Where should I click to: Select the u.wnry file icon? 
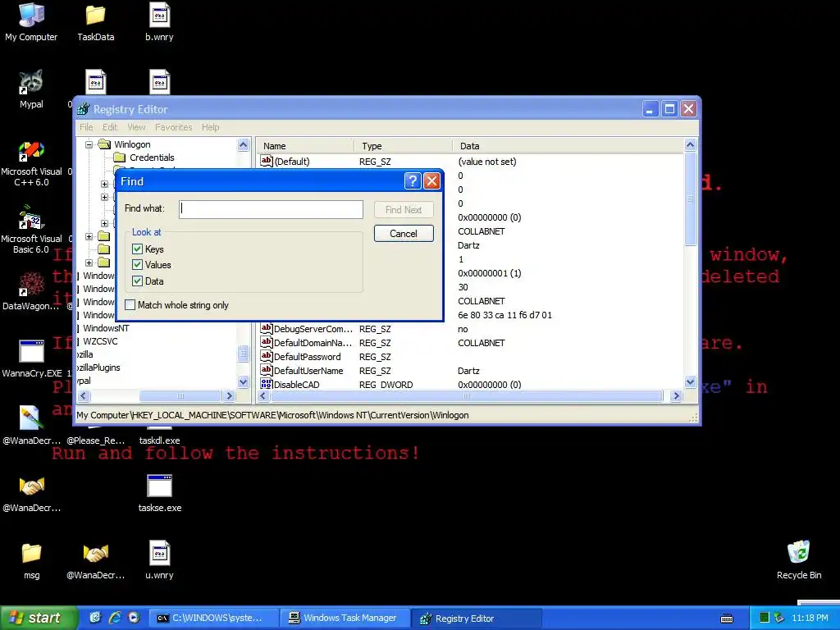[x=159, y=560]
